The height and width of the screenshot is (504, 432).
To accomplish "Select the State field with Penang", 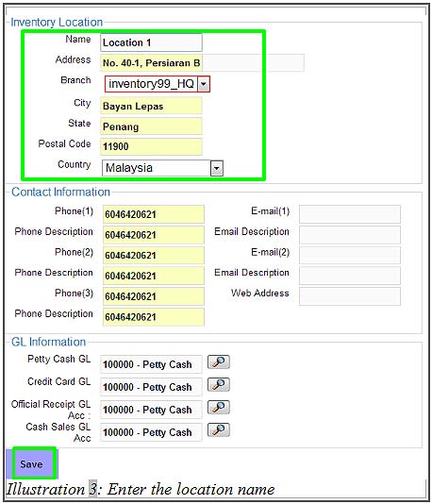I will click(x=151, y=126).
